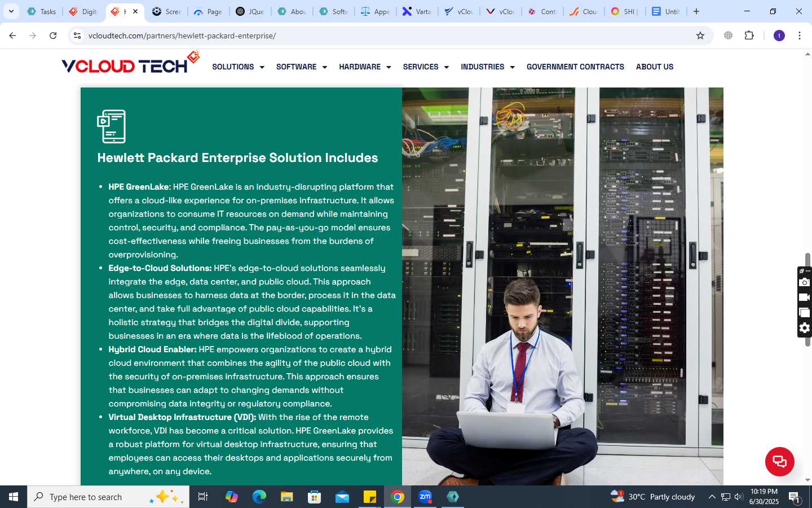This screenshot has height=508, width=812.
Task: Open Task View on the taskbar
Action: point(203,497)
